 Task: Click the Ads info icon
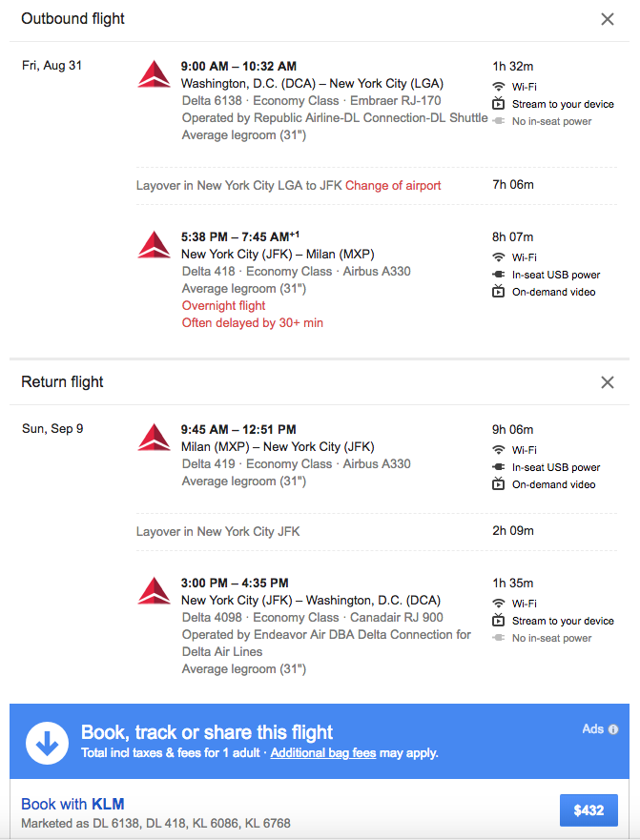[x=613, y=729]
